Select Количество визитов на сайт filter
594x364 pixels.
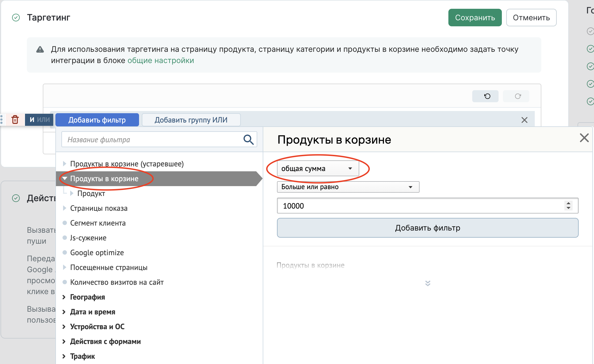[117, 282]
